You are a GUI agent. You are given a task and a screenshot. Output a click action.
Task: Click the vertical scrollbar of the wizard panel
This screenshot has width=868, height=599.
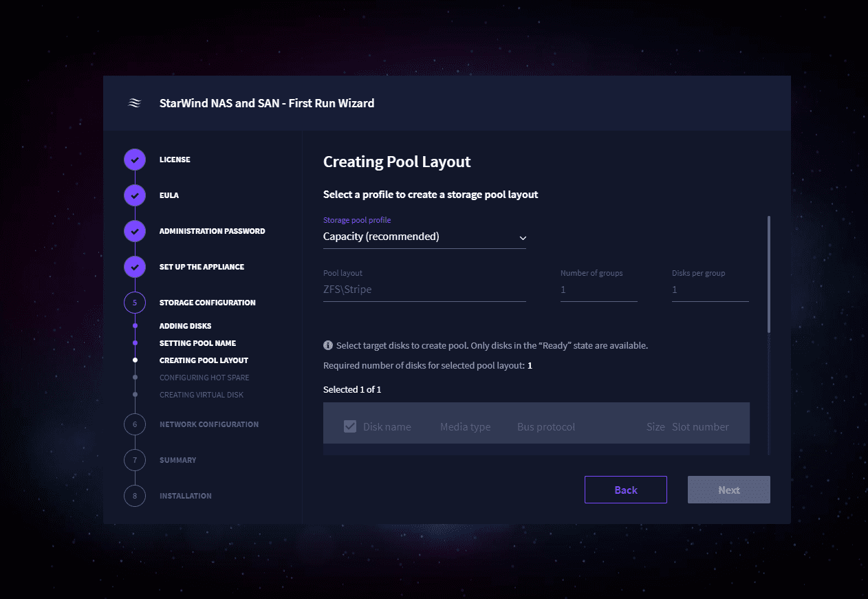coord(769,275)
